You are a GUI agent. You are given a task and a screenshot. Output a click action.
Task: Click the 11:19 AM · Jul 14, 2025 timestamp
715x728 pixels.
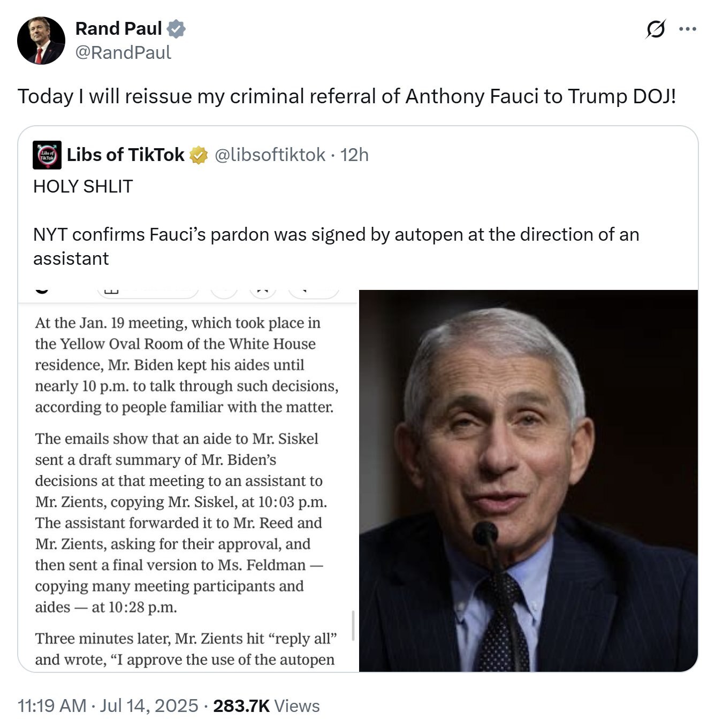pos(108,706)
